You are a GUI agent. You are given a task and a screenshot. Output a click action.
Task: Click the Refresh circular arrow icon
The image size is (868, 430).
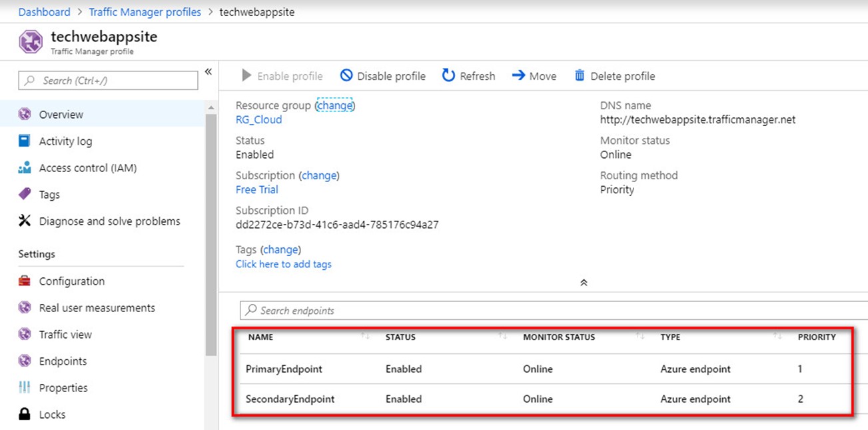pyautogui.click(x=448, y=75)
